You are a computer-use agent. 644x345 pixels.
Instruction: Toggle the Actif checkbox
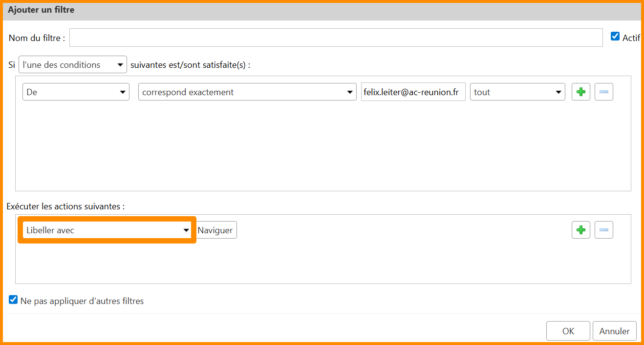coord(615,37)
